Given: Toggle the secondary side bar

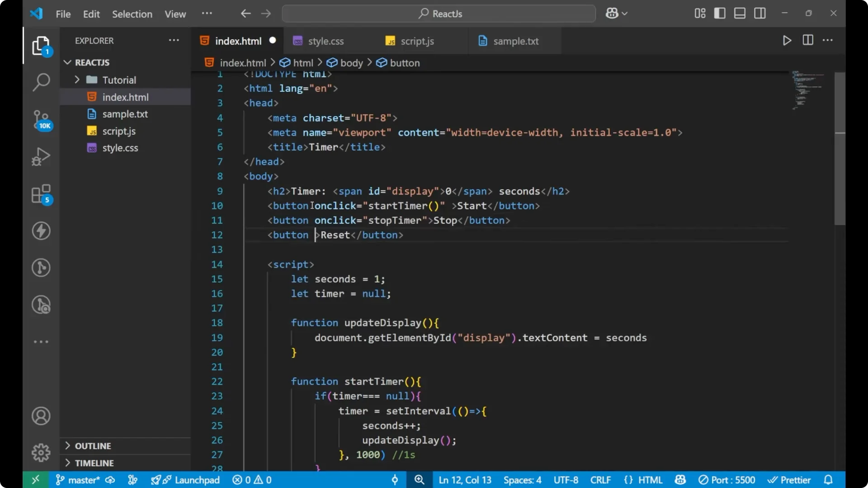Looking at the screenshot, I should coord(760,13).
